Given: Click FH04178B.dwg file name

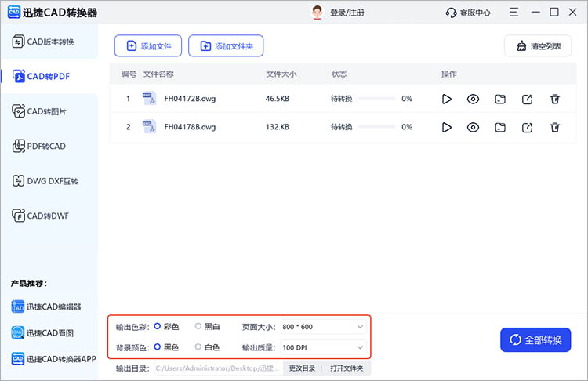Looking at the screenshot, I should (190, 127).
